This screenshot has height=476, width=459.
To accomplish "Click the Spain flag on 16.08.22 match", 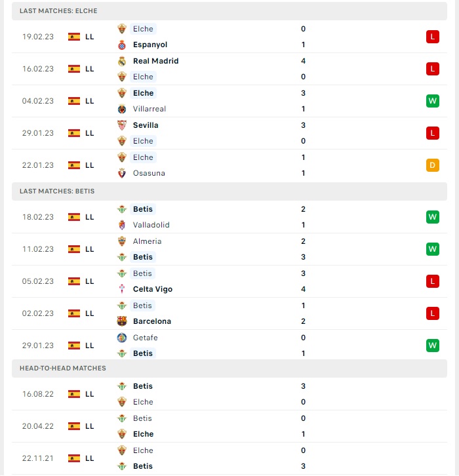I will [x=74, y=394].
